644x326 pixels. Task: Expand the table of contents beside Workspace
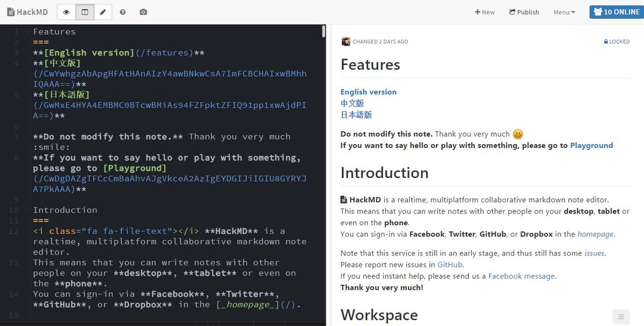click(x=620, y=316)
